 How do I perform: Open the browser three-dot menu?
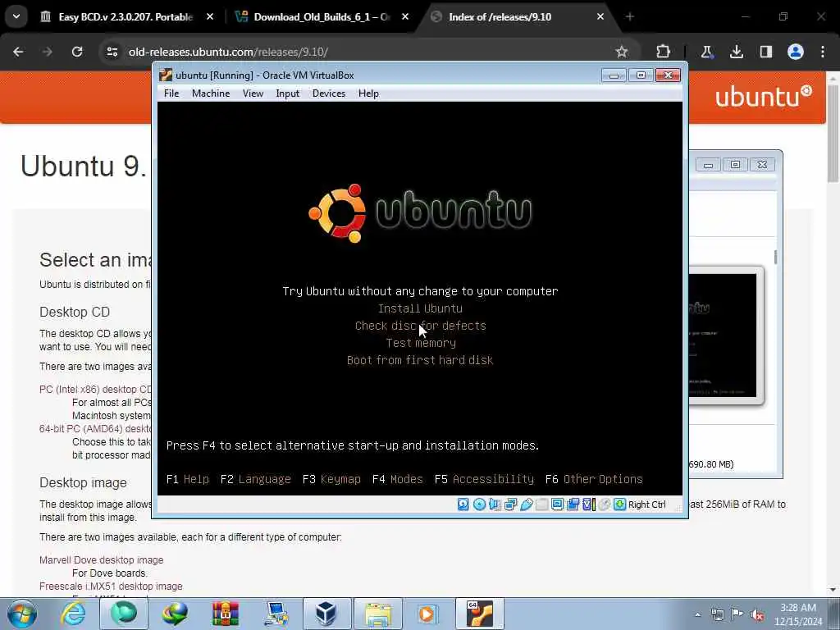[823, 52]
